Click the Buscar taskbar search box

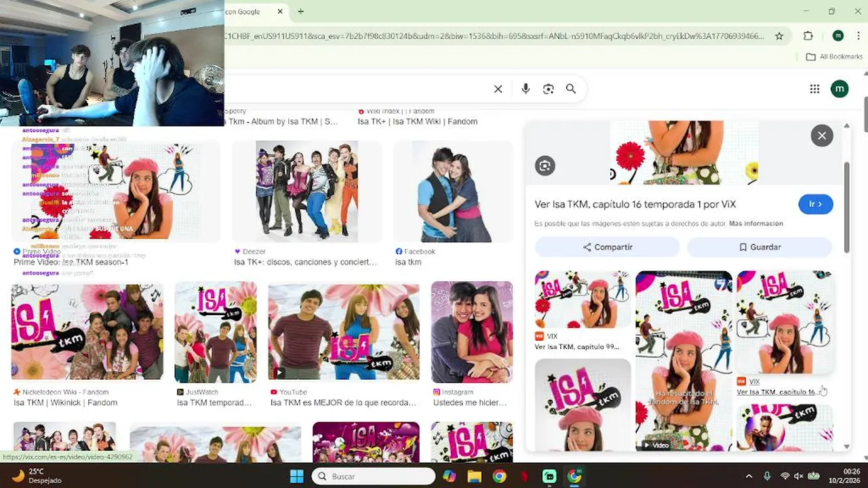pos(373,476)
